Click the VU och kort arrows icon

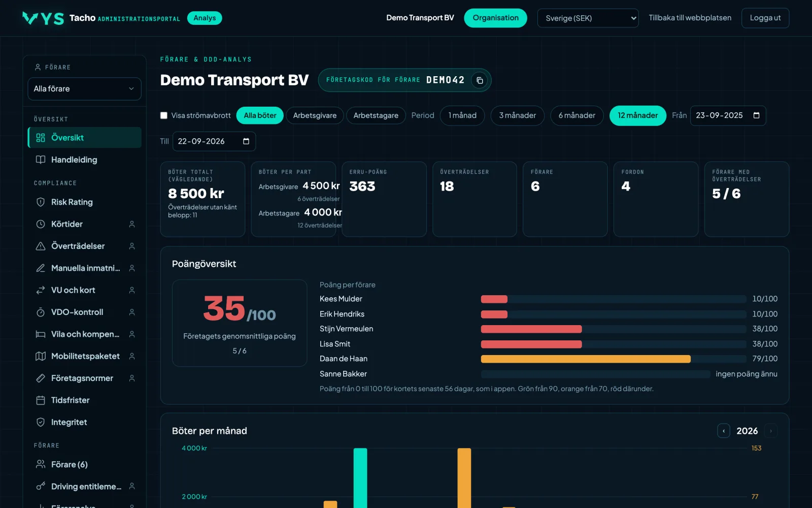(41, 290)
